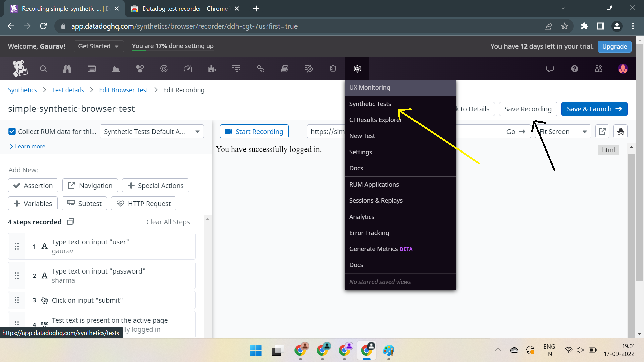Add a new Assertion
The height and width of the screenshot is (362, 644).
[x=33, y=185]
